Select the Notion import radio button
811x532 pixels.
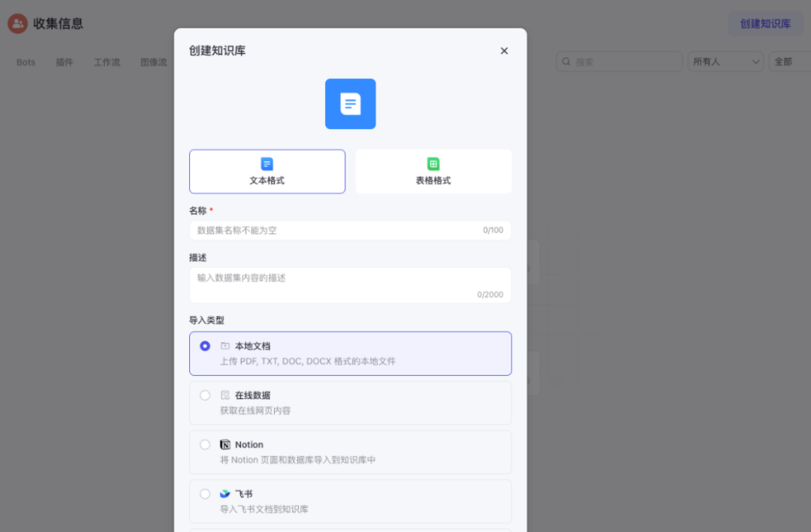coord(205,445)
